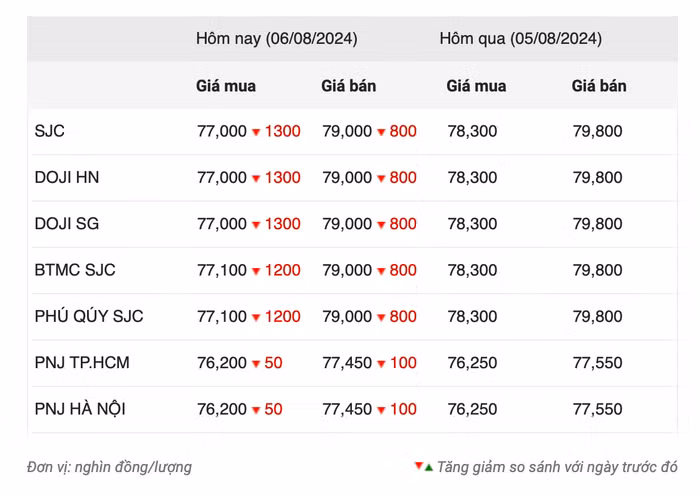Click the down arrow beside PNJ HÀ NỘI's 100 change
Viewport: 700px width, 496px height.
click(x=381, y=410)
